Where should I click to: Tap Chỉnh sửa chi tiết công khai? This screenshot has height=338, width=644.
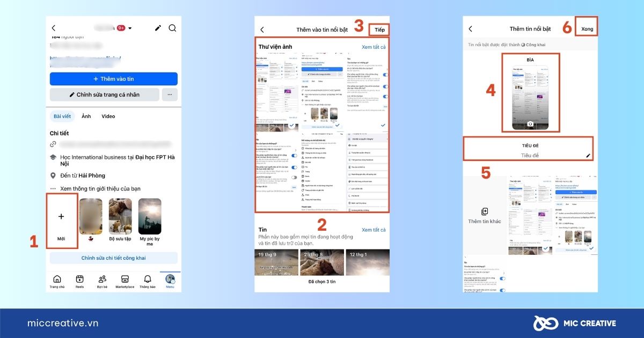(x=114, y=258)
